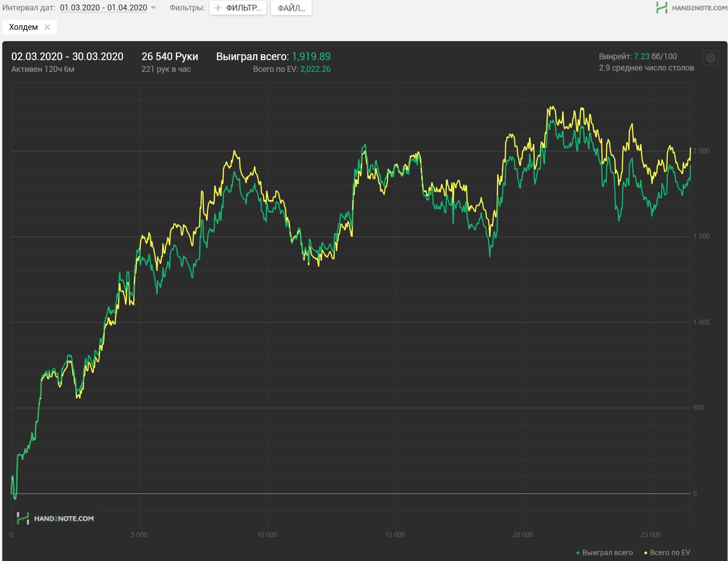Click the 26 540 Руки hands count

[x=170, y=57]
